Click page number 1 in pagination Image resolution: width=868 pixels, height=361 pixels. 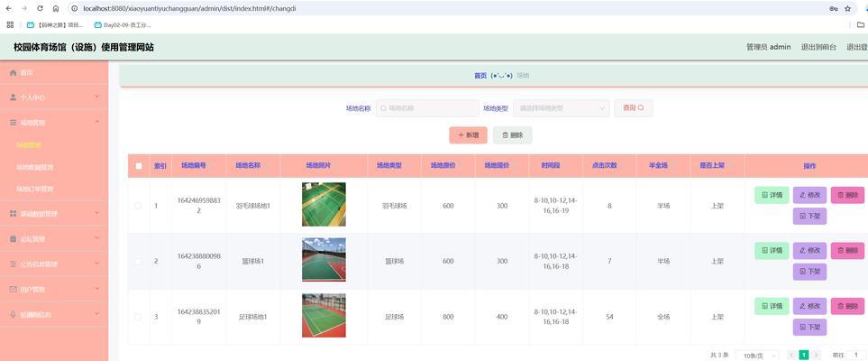coord(804,355)
